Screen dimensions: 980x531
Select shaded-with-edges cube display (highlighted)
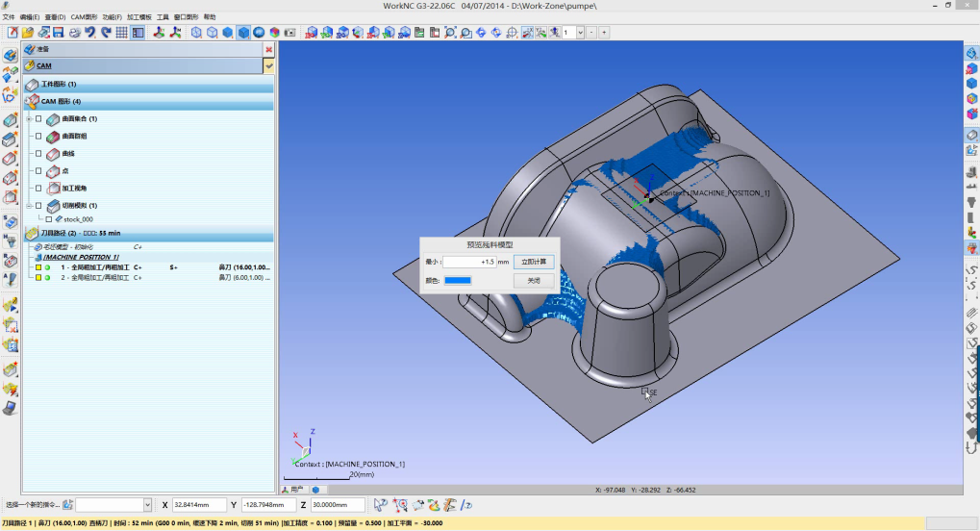tap(243, 33)
